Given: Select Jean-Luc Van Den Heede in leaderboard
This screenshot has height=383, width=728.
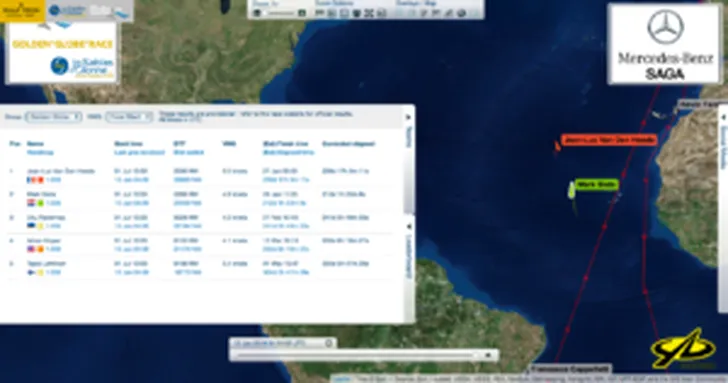Looking at the screenshot, I should coord(61,171).
